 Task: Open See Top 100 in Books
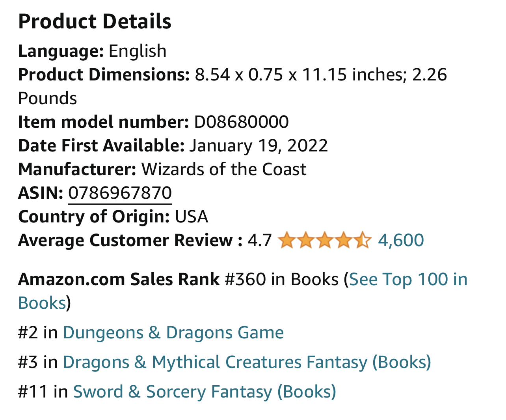408,280
